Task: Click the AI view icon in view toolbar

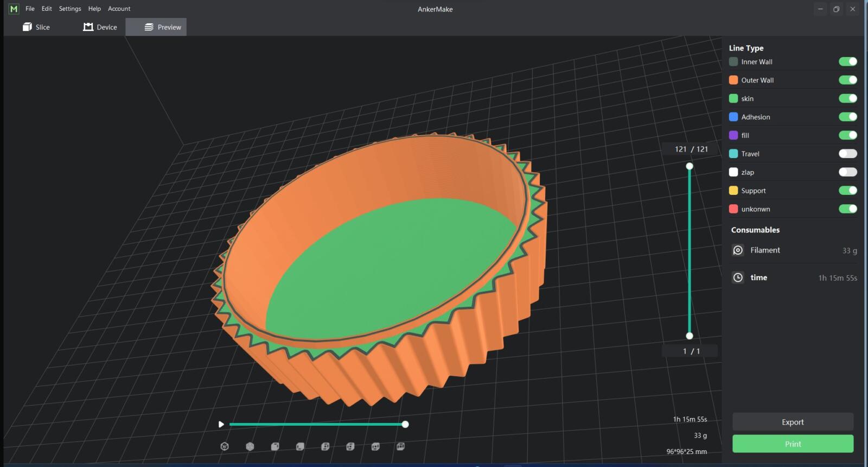Action: pos(225,446)
